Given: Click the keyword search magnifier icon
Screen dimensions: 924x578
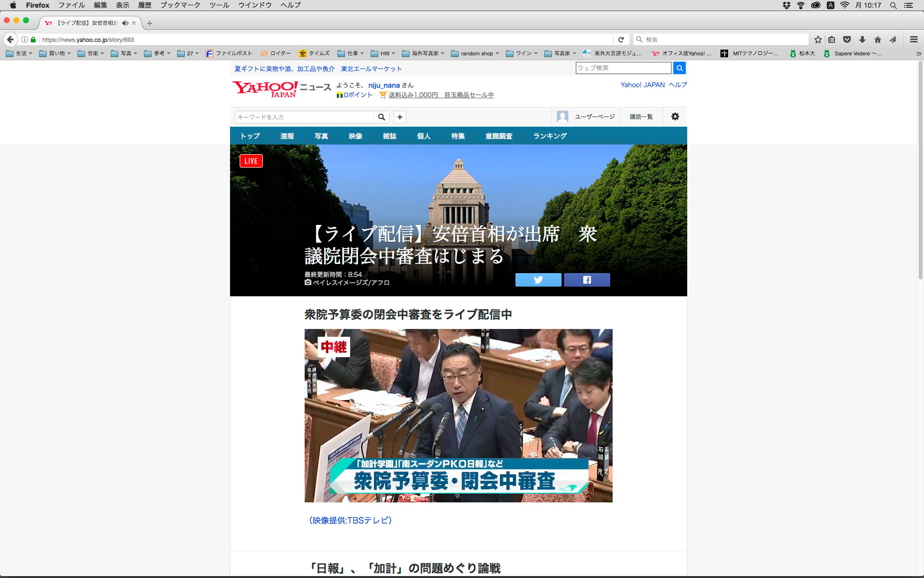Looking at the screenshot, I should 381,117.
